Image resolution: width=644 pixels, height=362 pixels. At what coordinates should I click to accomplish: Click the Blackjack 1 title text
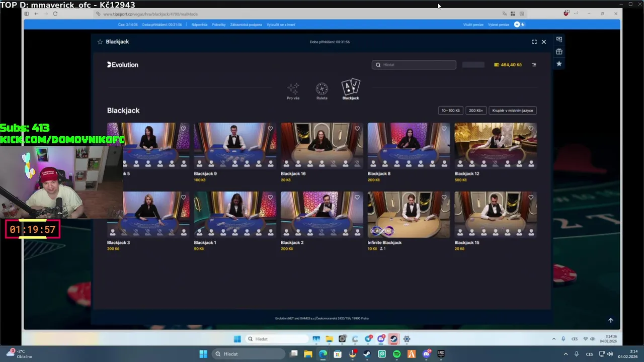pos(205,242)
